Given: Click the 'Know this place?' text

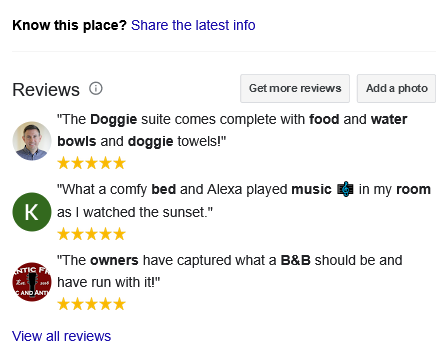Looking at the screenshot, I should click(69, 25).
